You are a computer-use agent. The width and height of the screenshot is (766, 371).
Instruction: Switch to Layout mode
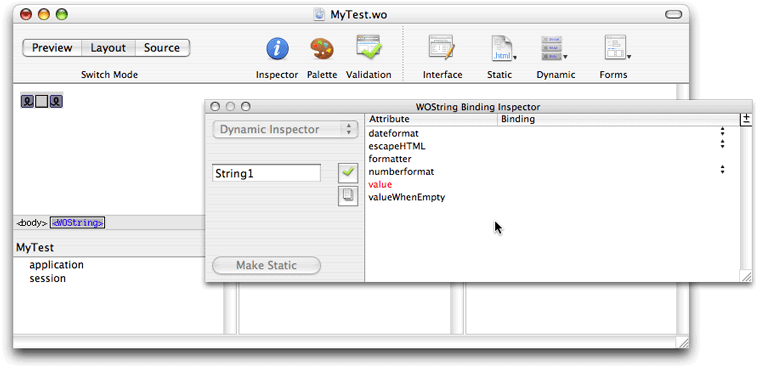coord(108,48)
